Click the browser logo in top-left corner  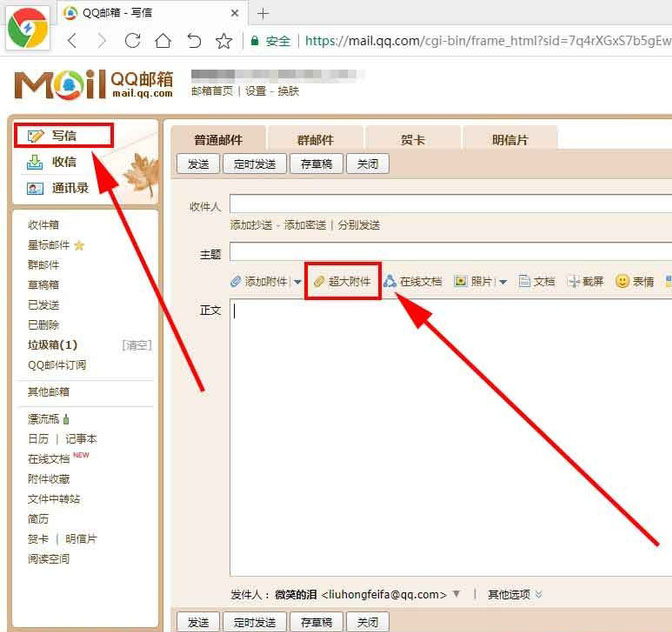tap(27, 28)
